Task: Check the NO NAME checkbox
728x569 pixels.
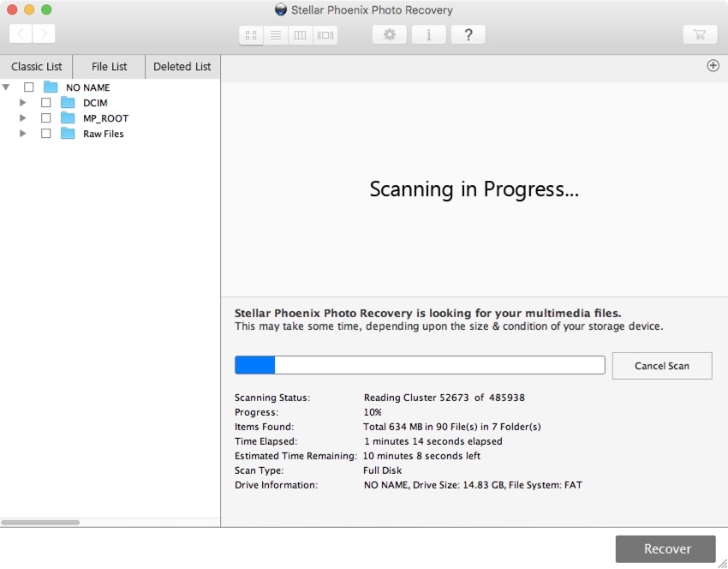Action: coord(29,87)
